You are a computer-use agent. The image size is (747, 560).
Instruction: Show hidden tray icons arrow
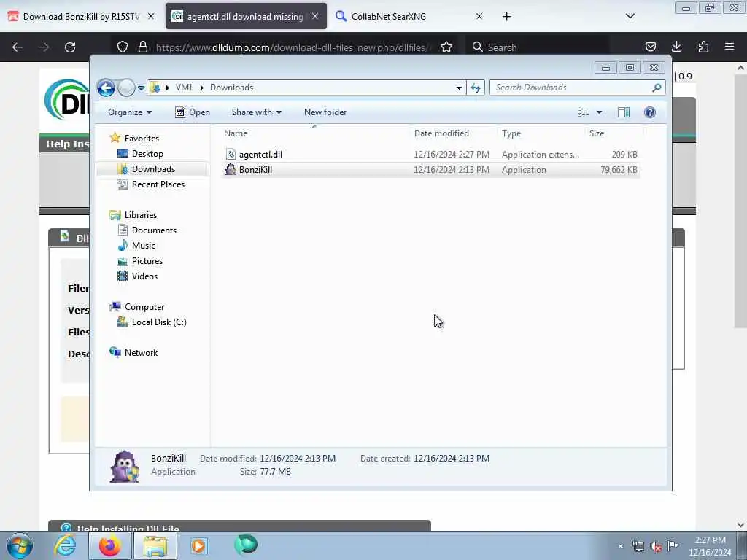620,546
